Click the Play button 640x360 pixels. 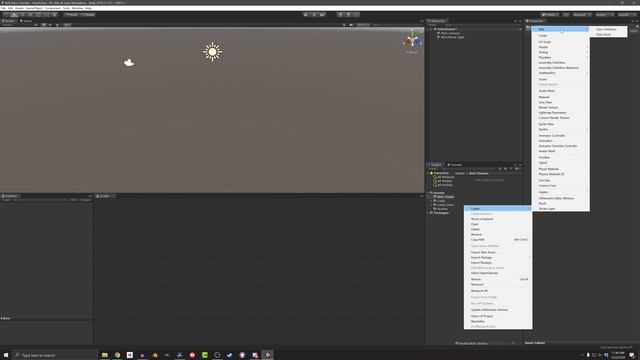[306, 15]
